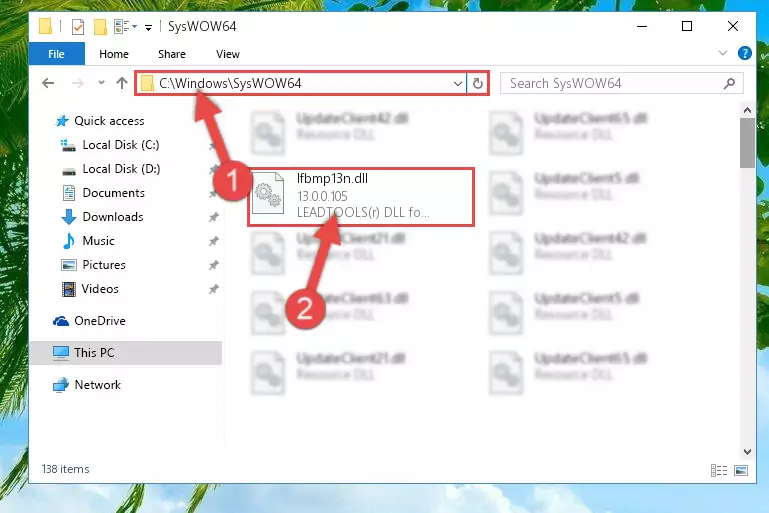Open the Customize Quick Access Toolbar dropdown

point(148,27)
